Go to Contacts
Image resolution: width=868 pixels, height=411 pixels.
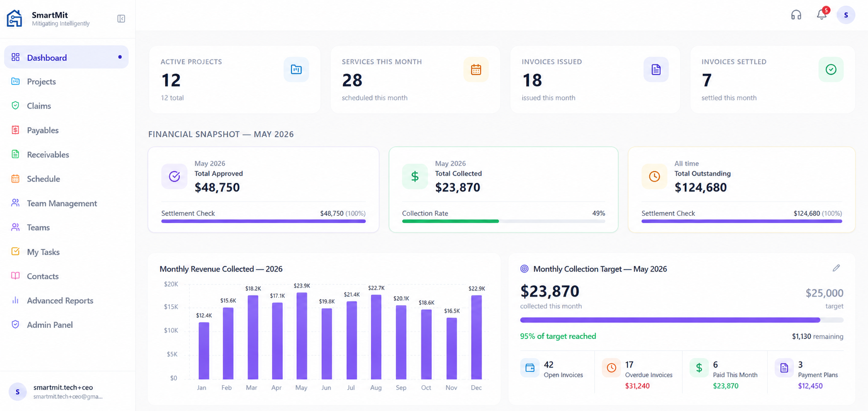pos(66,276)
